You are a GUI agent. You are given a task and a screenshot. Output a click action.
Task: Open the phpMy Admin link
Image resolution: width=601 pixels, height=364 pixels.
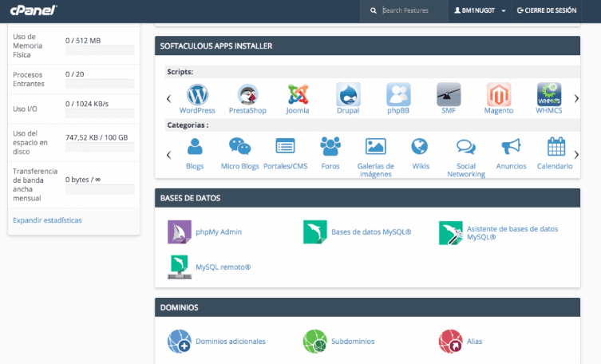point(219,231)
